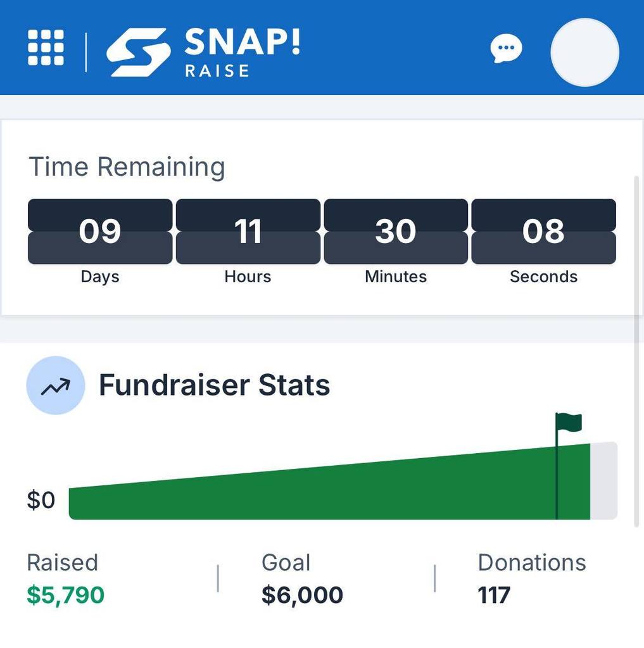Click the Days countdown tile showing 09
This screenshot has height=648, width=644.
coord(100,231)
